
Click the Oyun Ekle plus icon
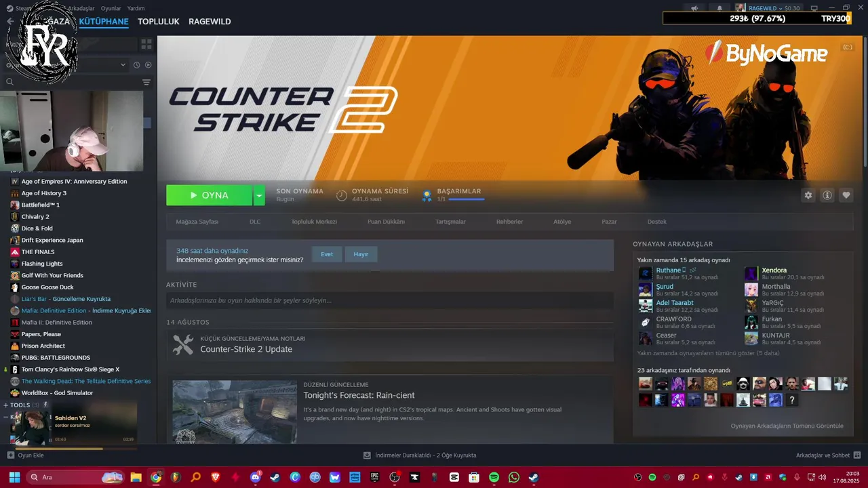[x=10, y=455]
